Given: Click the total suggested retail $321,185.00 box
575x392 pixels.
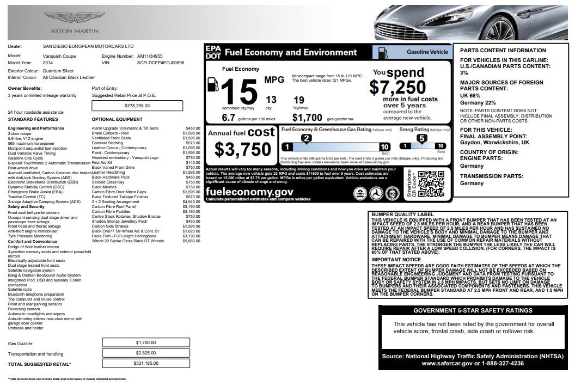Looking at the screenshot, I should 146,363.
